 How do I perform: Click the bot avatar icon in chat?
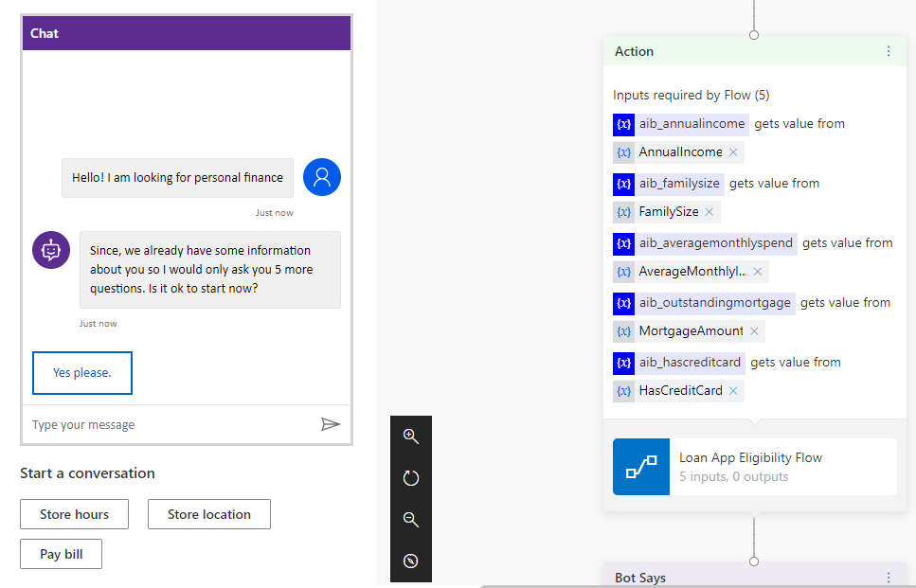[x=50, y=249]
